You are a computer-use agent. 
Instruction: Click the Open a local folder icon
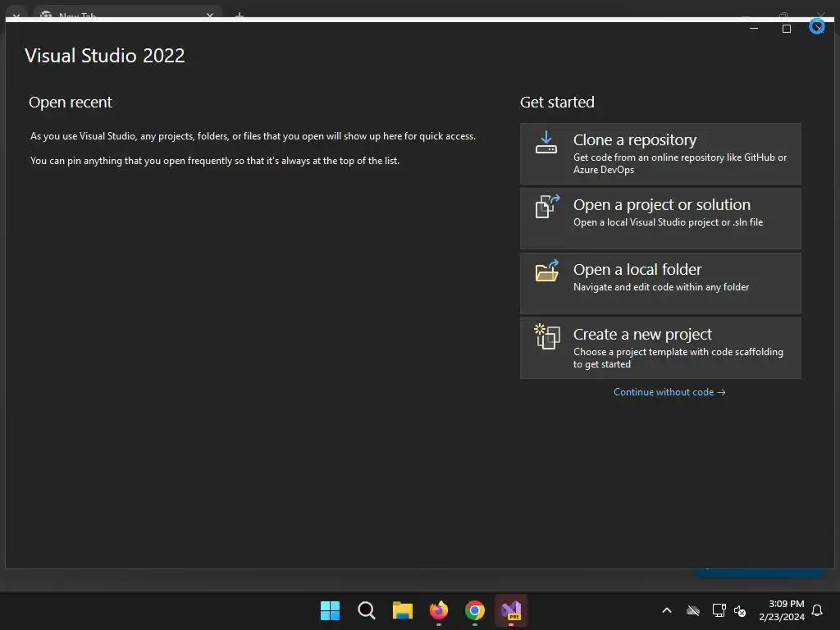(x=547, y=271)
